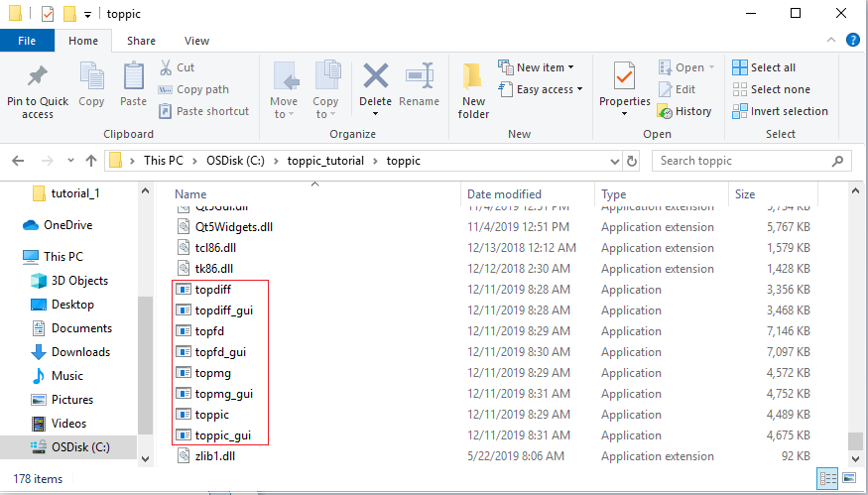Image resolution: width=868 pixels, height=495 pixels.
Task: Open Customize Quick Access Toolbar dropdown
Action: 87,15
